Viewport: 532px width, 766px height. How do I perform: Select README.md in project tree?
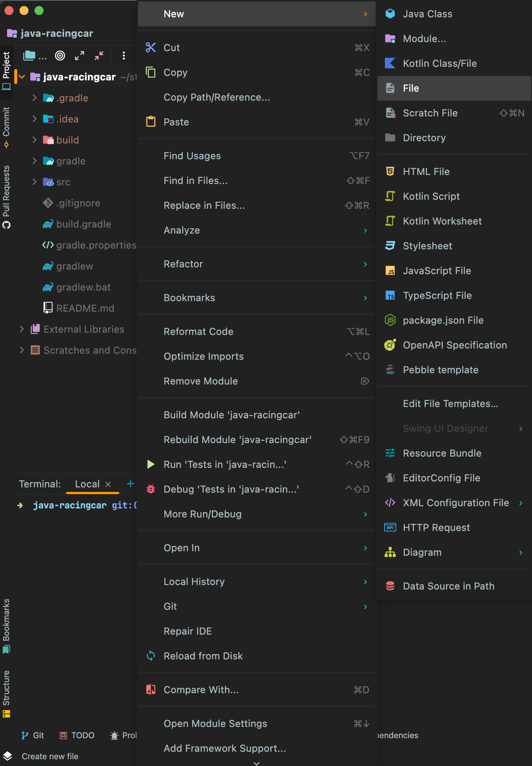pyautogui.click(x=85, y=308)
